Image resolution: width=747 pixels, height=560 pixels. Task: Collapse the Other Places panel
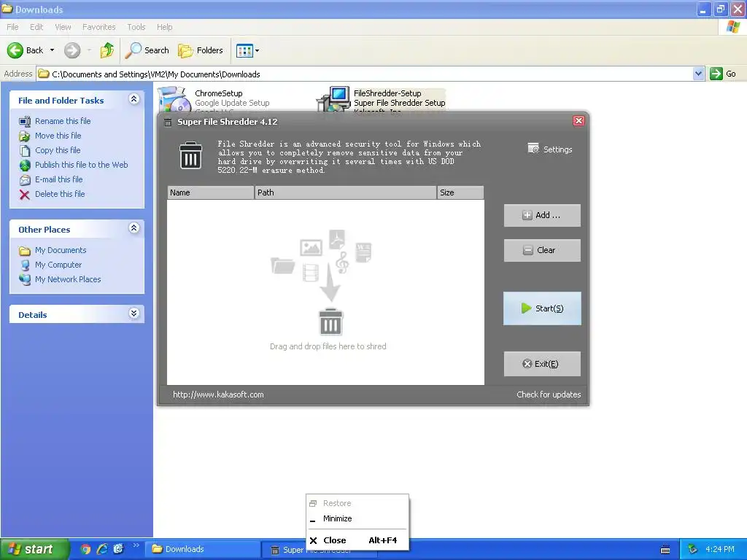click(134, 228)
